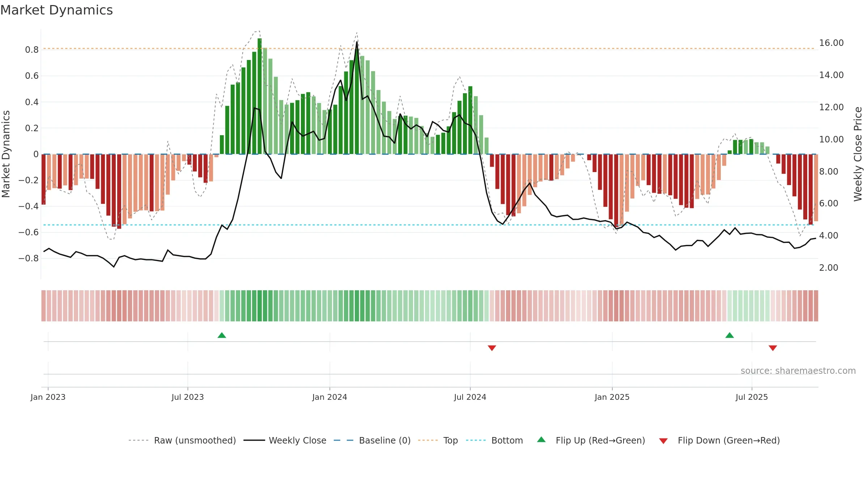Click the 0.8 left axis value
Screen dimensions: 868x488
(32, 50)
